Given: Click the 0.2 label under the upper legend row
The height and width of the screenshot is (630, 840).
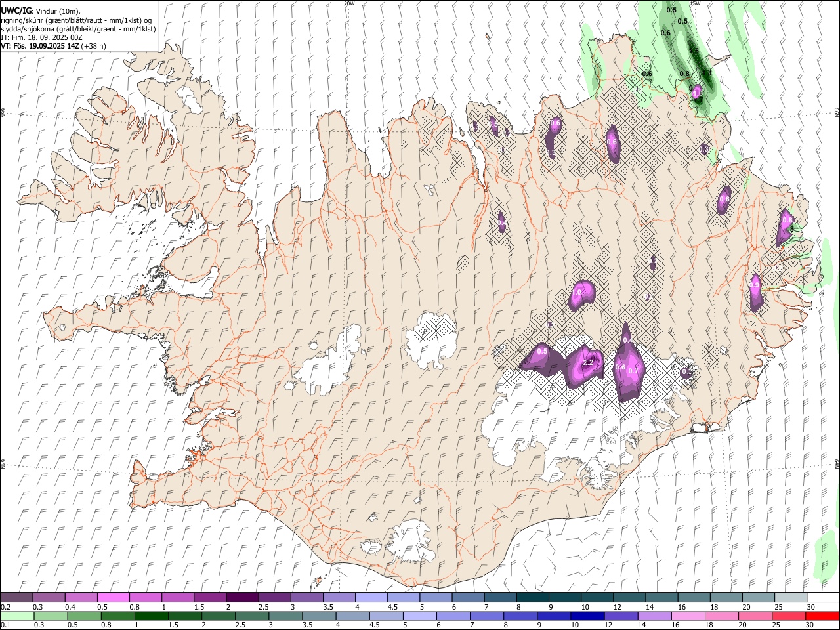Looking at the screenshot, I should click(x=5, y=607).
